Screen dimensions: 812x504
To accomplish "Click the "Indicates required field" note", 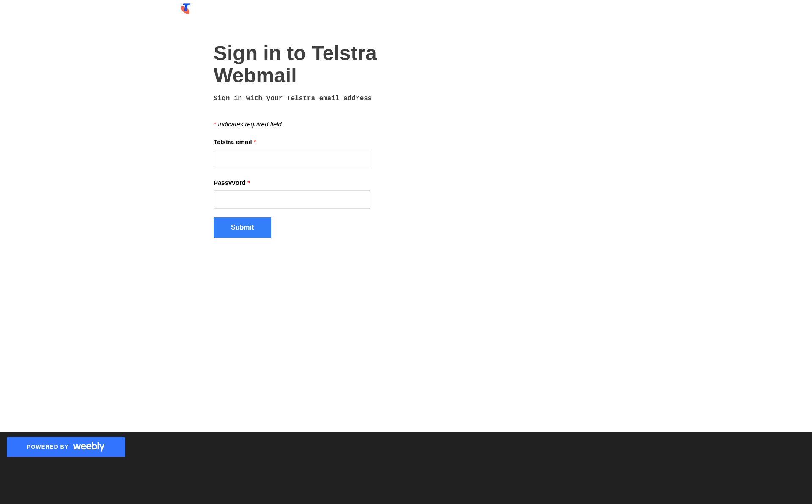I will (250, 124).
